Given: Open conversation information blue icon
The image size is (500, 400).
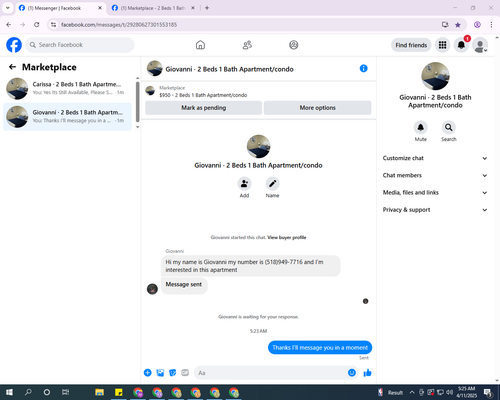Looking at the screenshot, I should click(x=364, y=68).
